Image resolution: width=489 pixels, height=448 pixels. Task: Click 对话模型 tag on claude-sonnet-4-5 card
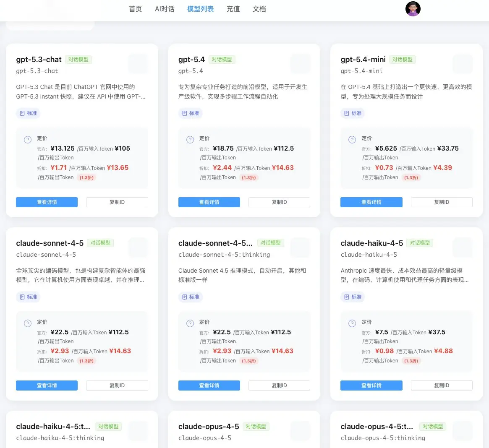[100, 243]
